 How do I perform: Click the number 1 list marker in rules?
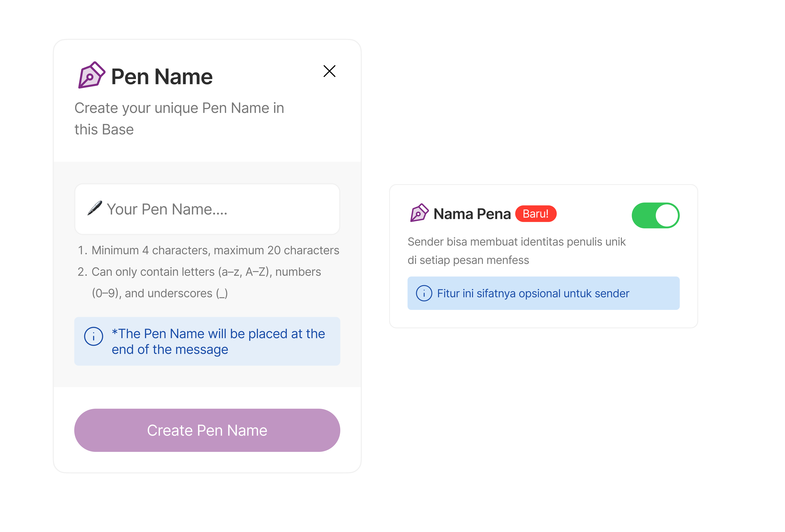[82, 250]
